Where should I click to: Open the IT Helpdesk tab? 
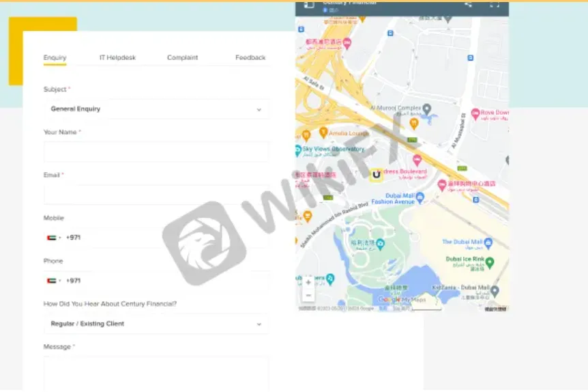click(x=117, y=57)
